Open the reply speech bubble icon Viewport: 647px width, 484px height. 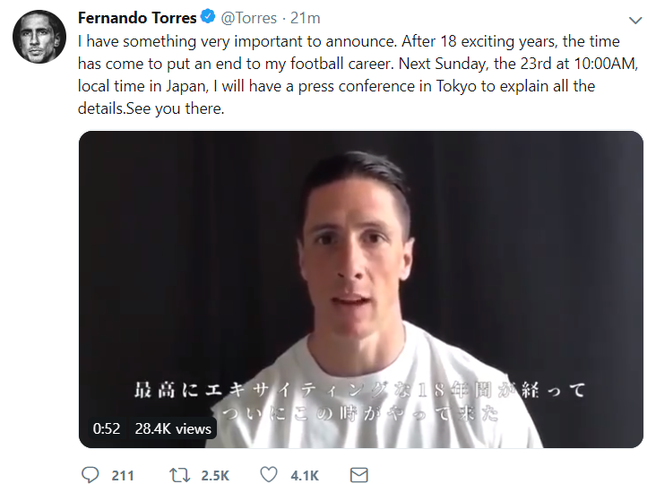pos(90,475)
